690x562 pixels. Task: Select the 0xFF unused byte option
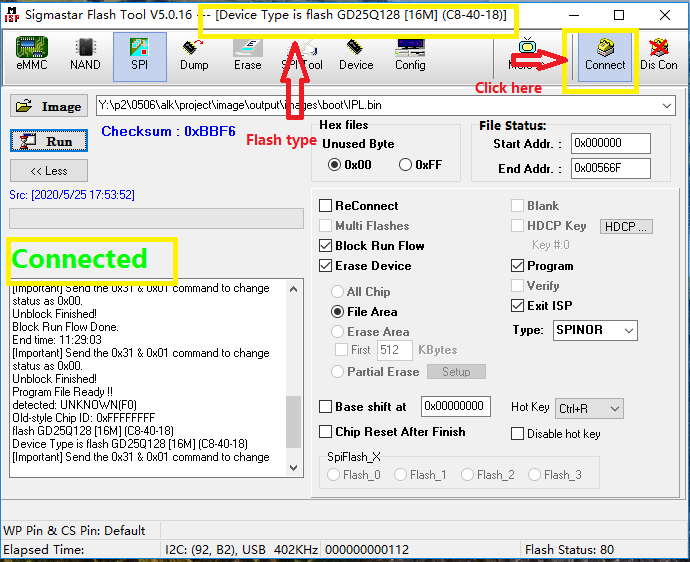tap(406, 165)
